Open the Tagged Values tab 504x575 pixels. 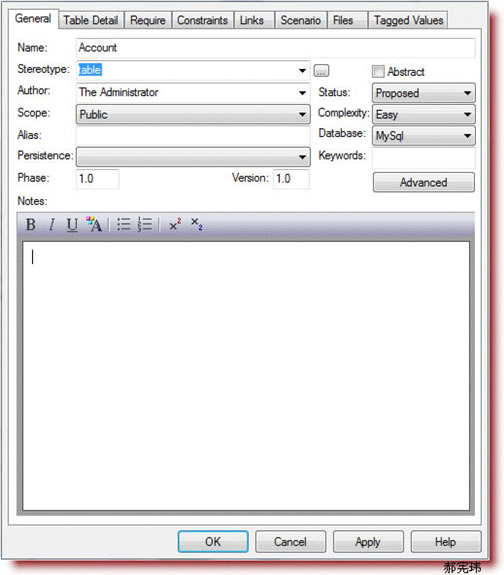408,20
